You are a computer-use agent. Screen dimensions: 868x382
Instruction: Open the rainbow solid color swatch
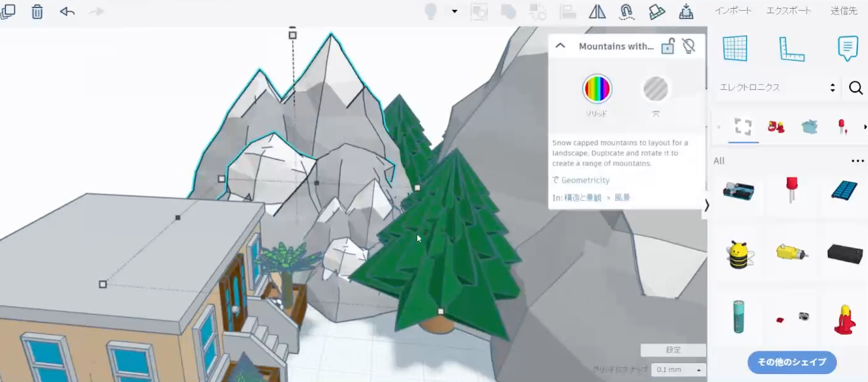coord(597,89)
